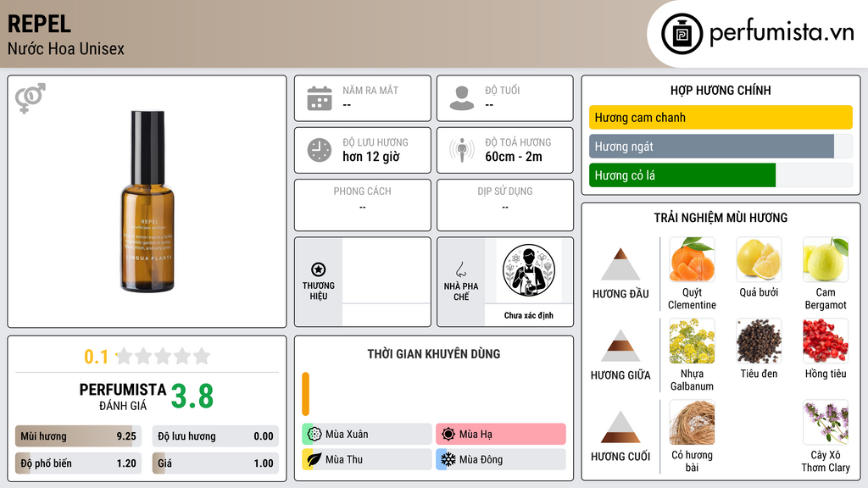Image resolution: width=868 pixels, height=488 pixels.
Task: Select the Cây Xô Thơm Clary note image
Action: [x=826, y=422]
